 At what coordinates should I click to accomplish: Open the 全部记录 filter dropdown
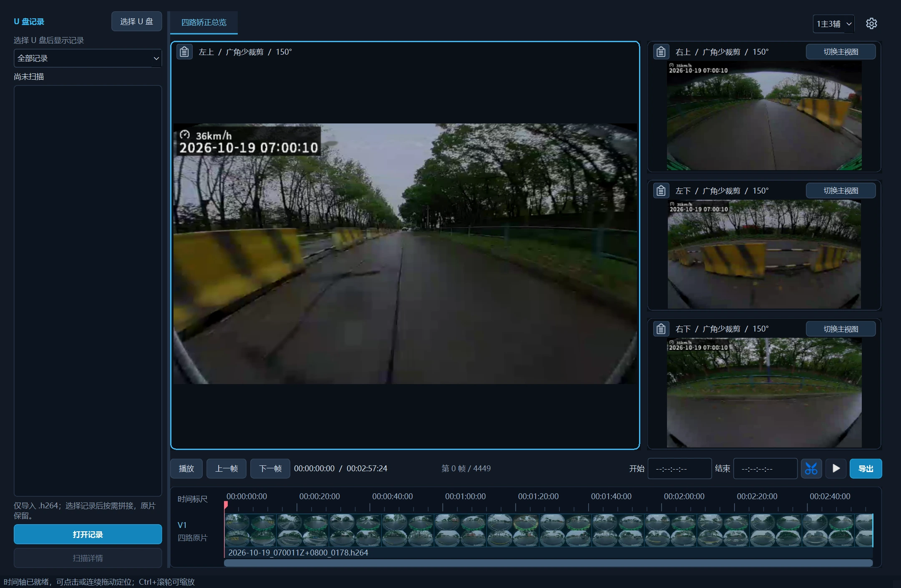[x=88, y=58]
